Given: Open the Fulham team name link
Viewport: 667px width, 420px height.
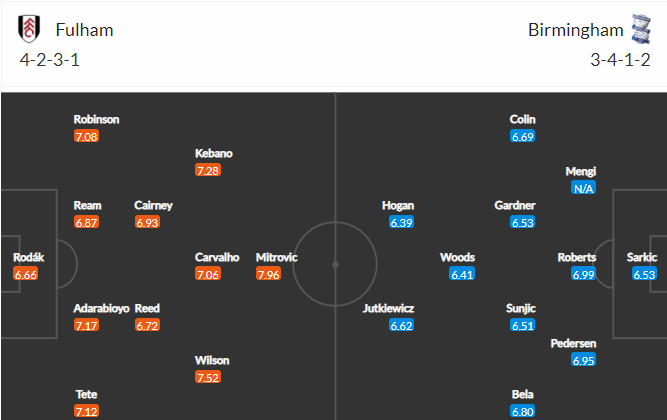Looking at the screenshot, I should coord(85,30).
